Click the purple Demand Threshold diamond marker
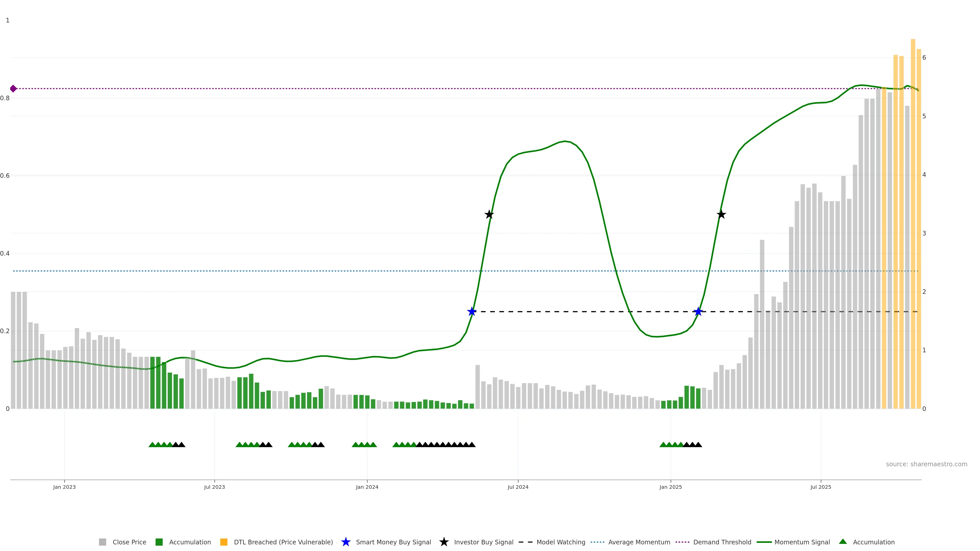The height and width of the screenshot is (551, 980). click(13, 89)
